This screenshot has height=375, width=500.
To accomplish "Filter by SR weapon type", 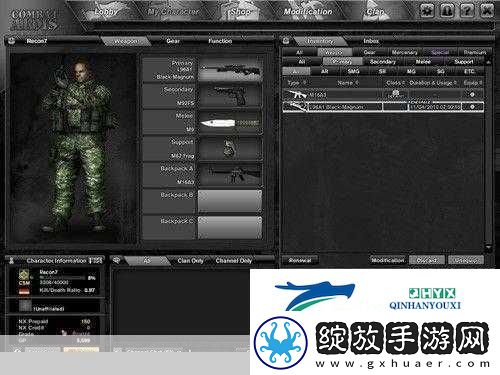I will (x=382, y=71).
